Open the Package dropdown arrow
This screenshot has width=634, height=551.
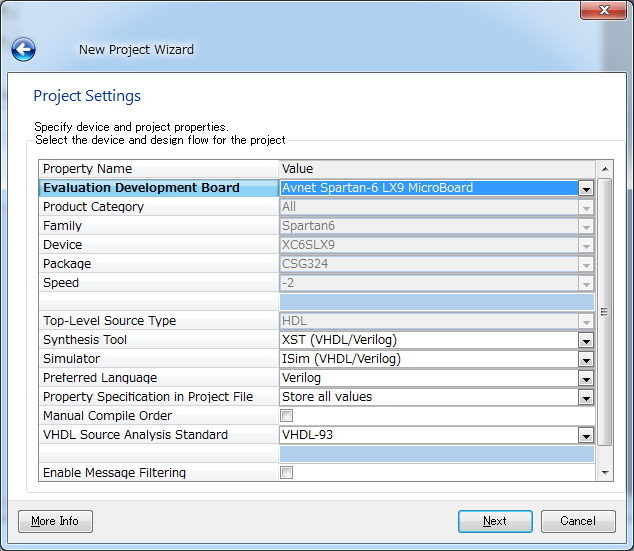pyautogui.click(x=586, y=264)
